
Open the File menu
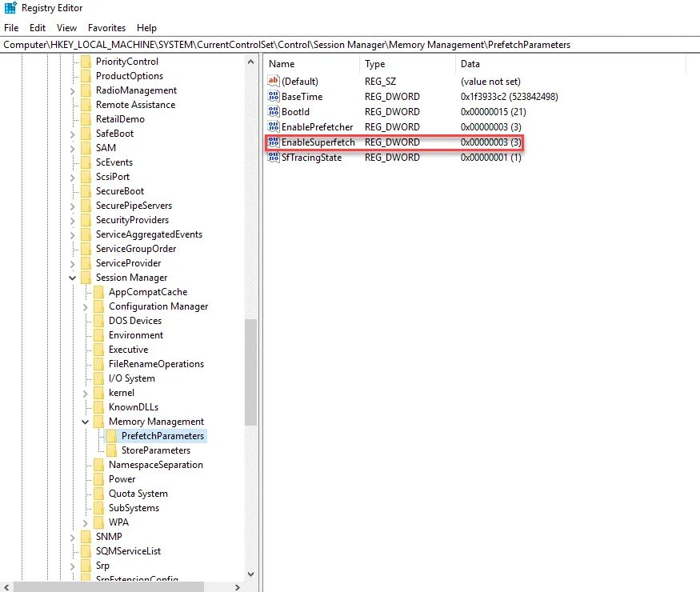tap(11, 28)
